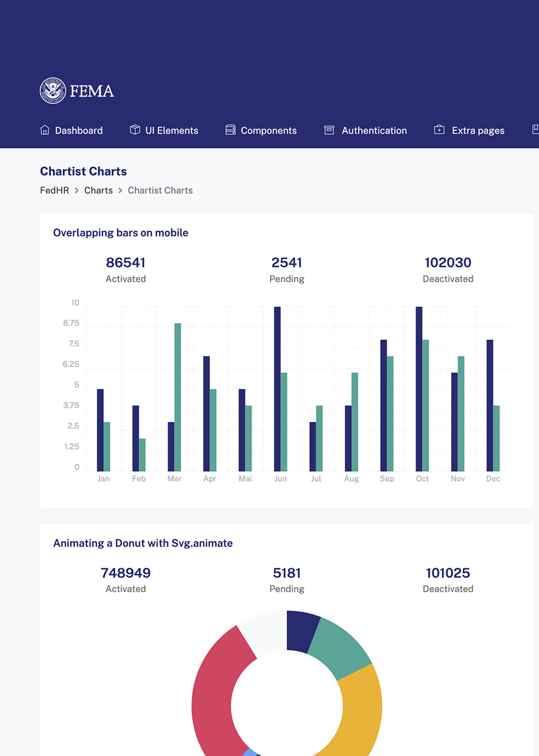Viewport: 539px width, 756px height.
Task: Expand the Extra pages navigation menu
Action: tap(478, 131)
